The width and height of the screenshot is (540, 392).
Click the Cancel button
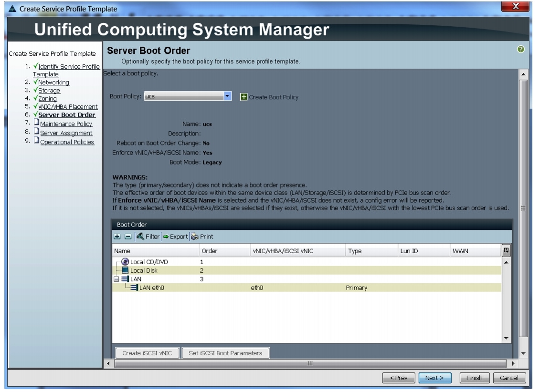[x=509, y=378]
